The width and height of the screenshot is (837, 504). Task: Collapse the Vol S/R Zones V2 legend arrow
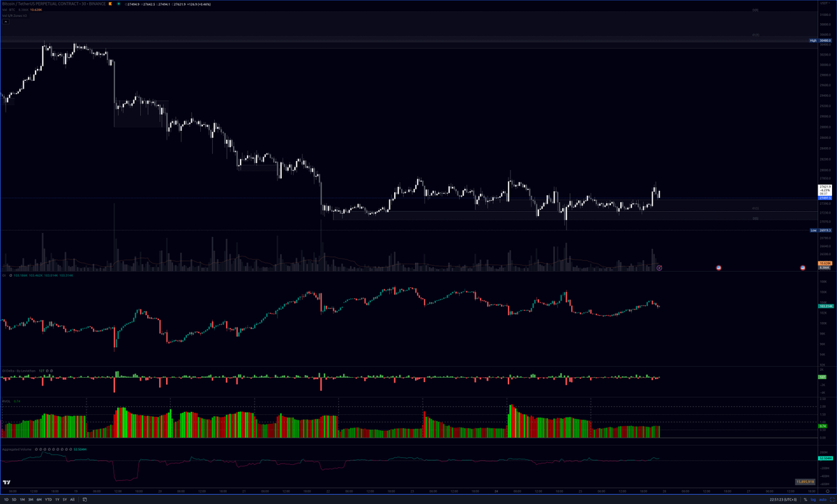click(x=6, y=22)
